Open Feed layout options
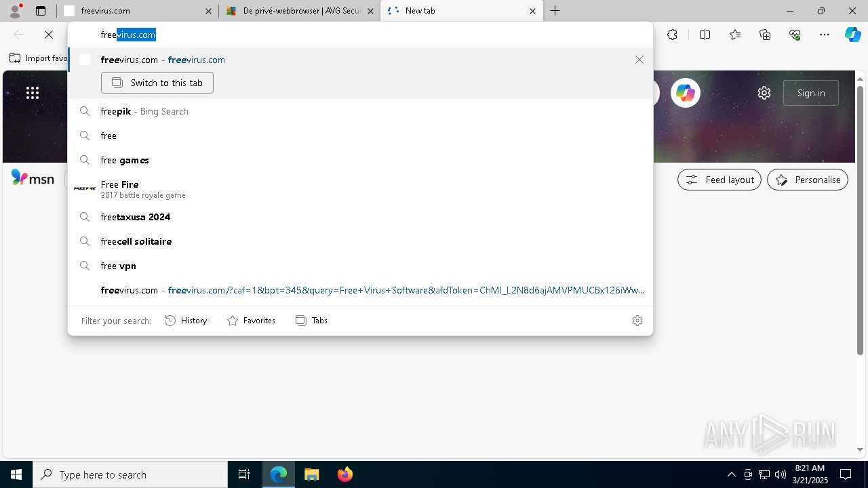This screenshot has width=868, height=488. click(719, 180)
